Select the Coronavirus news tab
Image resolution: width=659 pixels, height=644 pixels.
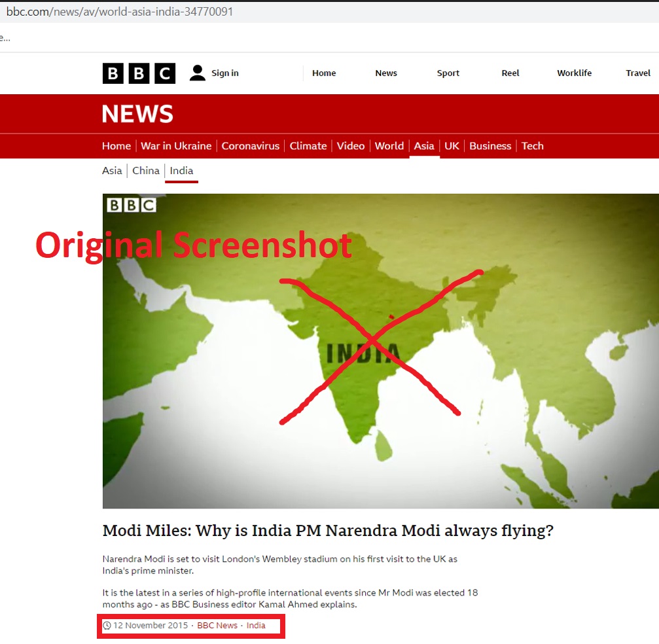(x=251, y=146)
